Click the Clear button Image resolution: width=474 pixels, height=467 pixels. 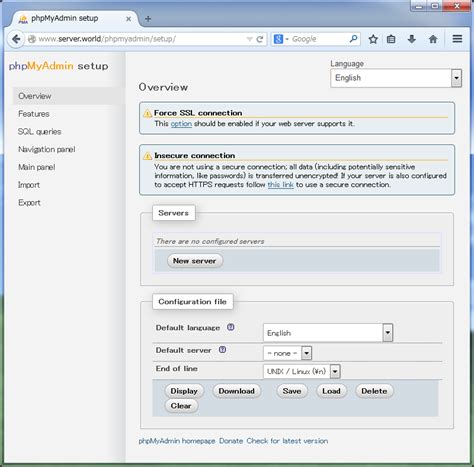click(181, 406)
